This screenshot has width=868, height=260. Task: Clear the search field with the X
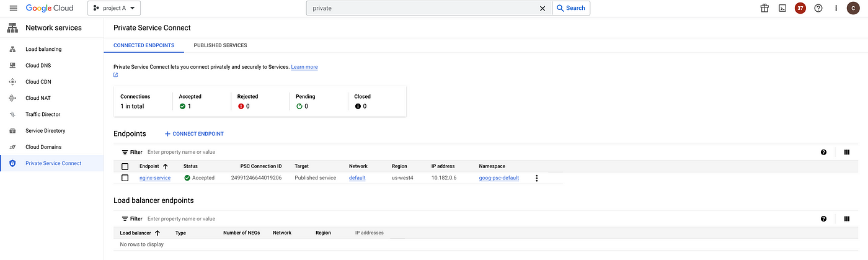click(542, 8)
